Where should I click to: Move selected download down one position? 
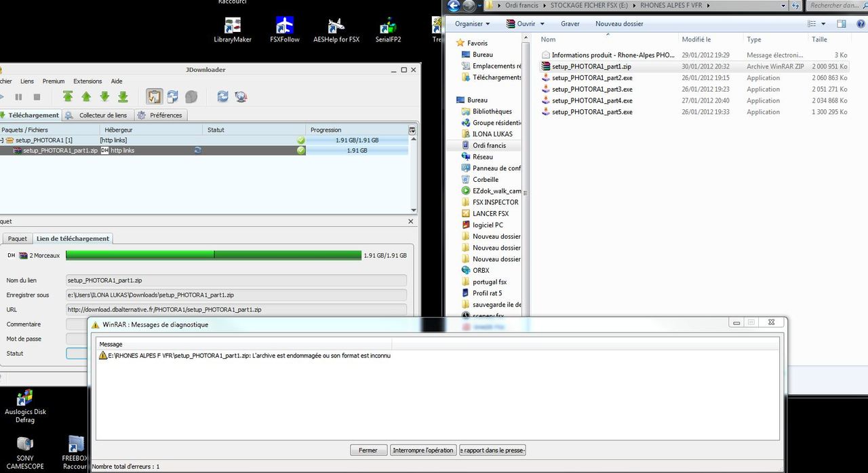point(104,96)
